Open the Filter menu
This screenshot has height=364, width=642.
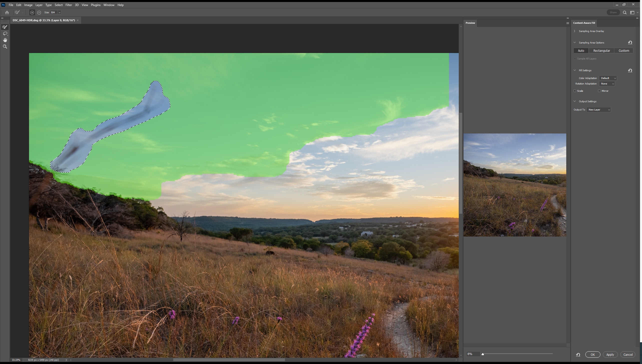[x=68, y=5]
